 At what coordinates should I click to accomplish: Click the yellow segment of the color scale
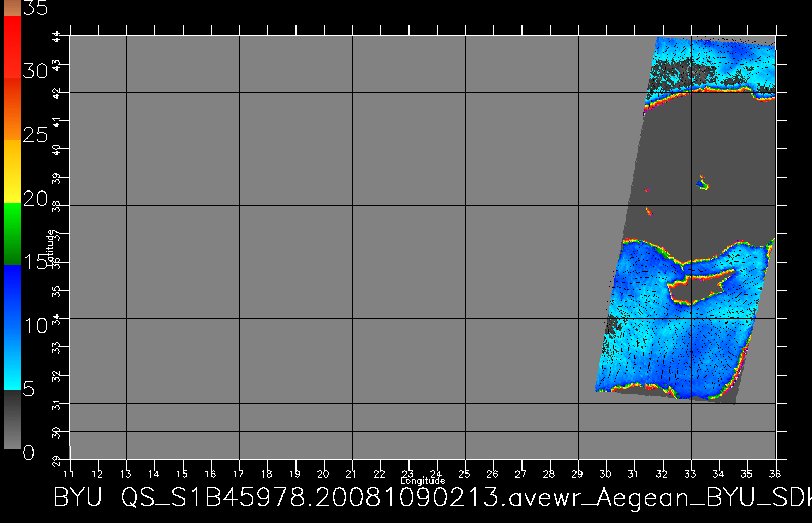(x=12, y=171)
